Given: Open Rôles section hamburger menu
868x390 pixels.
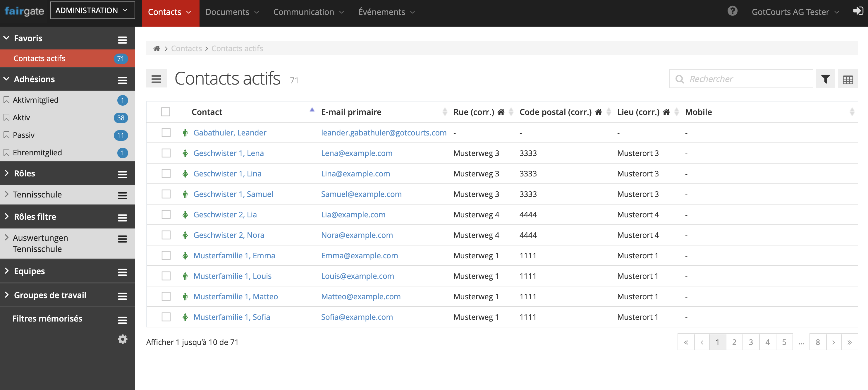Looking at the screenshot, I should point(122,174).
